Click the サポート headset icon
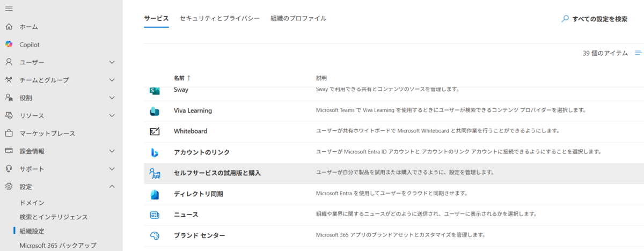 pos(9,169)
